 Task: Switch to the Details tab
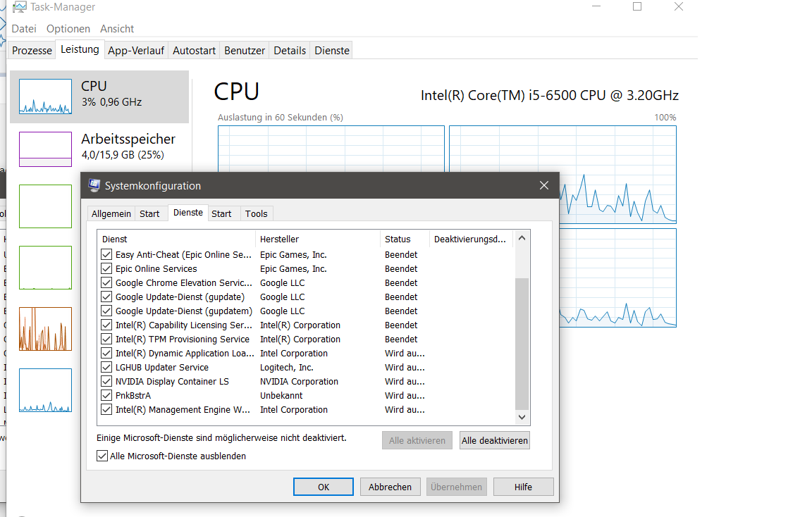(x=290, y=50)
